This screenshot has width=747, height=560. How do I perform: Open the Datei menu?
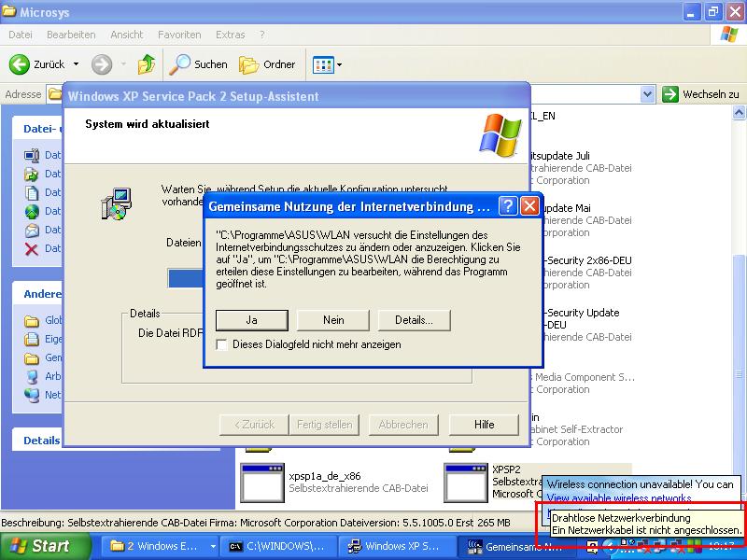21,35
